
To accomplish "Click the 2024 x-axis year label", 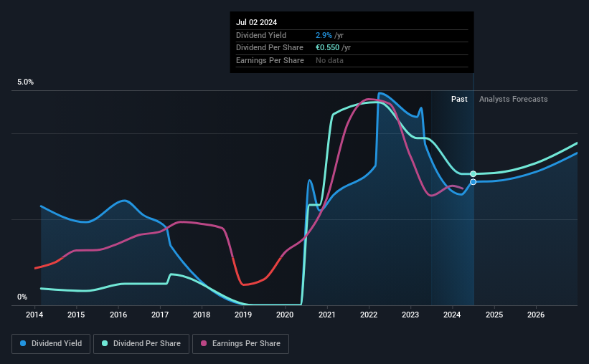I will pyautogui.click(x=452, y=315).
